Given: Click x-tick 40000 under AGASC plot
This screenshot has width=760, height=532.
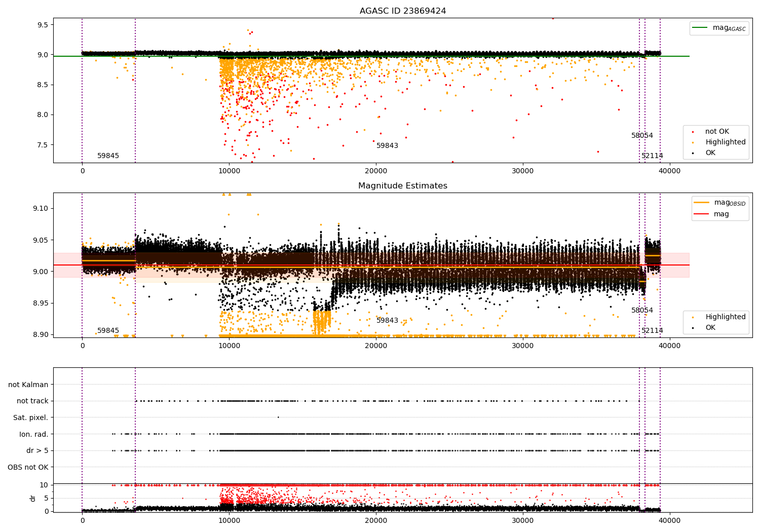Looking at the screenshot, I should coord(670,171).
